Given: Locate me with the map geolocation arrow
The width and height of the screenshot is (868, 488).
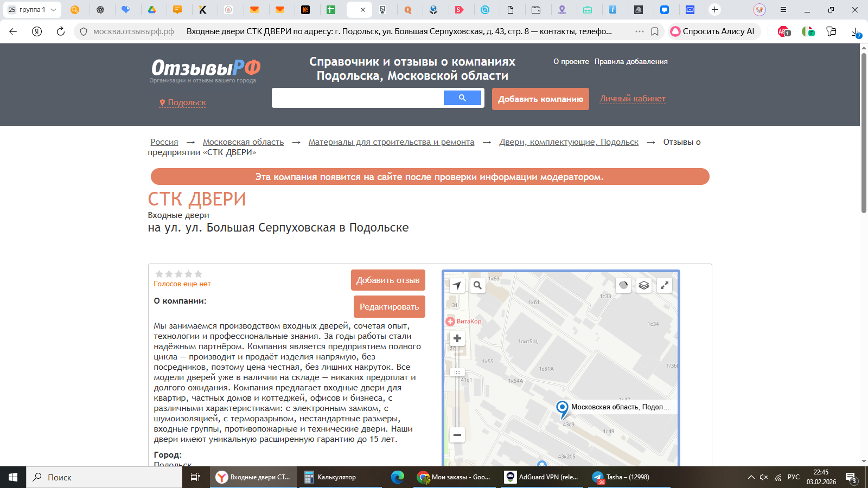Looking at the screenshot, I should coord(457,285).
